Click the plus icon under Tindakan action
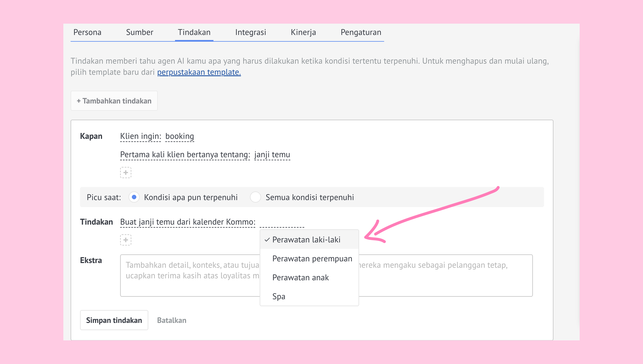The height and width of the screenshot is (364, 643). (126, 240)
